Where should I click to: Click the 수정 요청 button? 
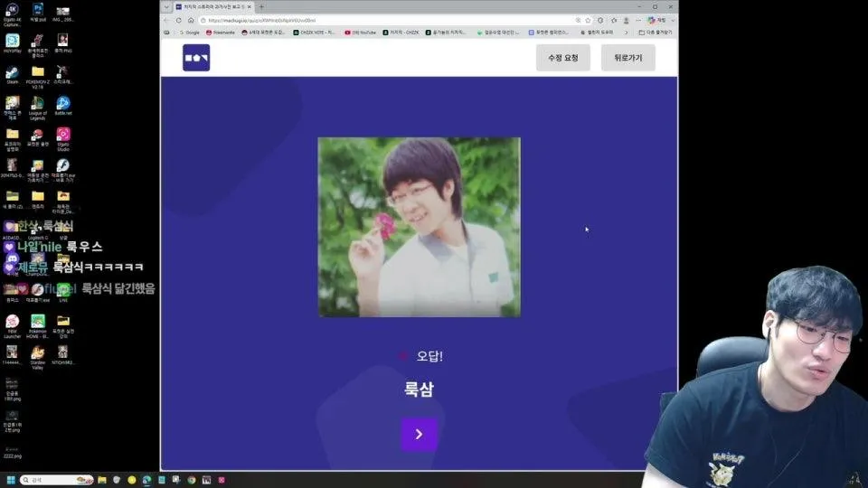[563, 58]
